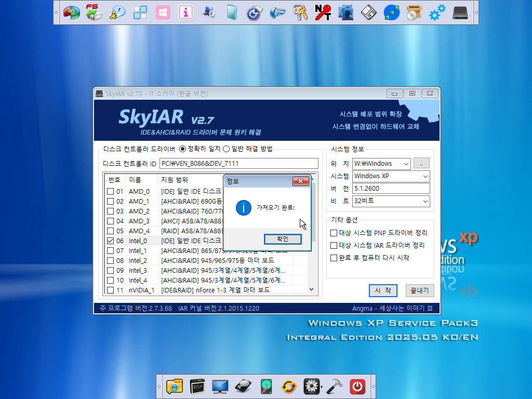
Task: Open the running-man speech bubble icon
Action: 117,12
